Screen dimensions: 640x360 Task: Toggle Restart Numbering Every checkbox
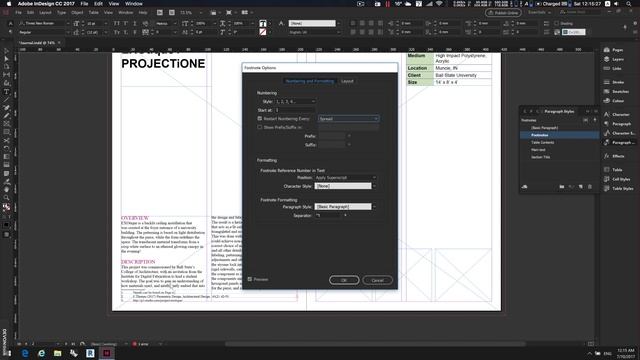(260, 119)
